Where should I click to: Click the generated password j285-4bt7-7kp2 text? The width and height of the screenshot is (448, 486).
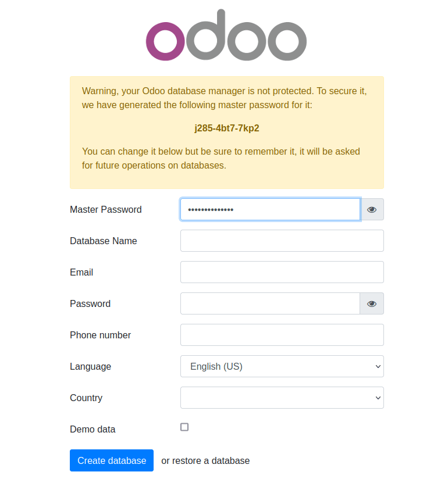pyautogui.click(x=227, y=128)
